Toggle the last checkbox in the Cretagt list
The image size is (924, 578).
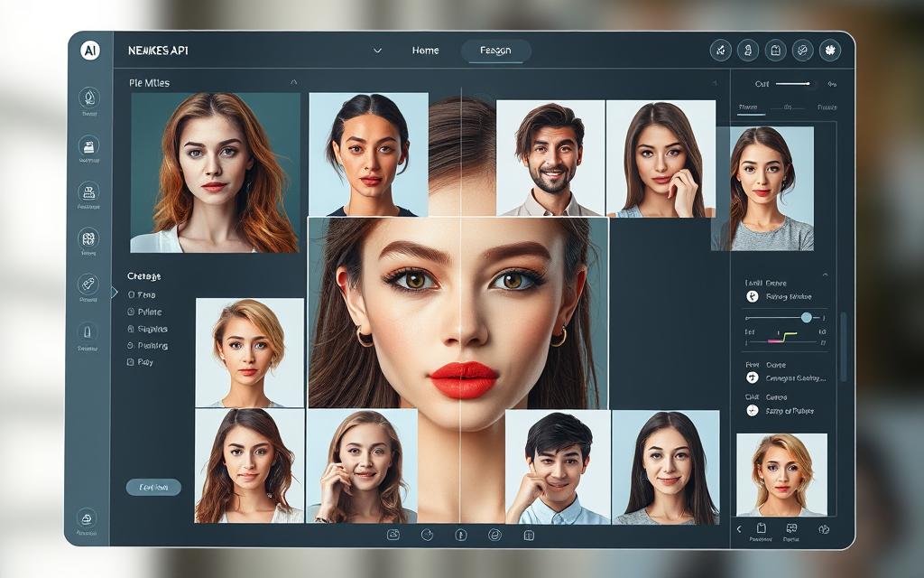pyautogui.click(x=131, y=362)
